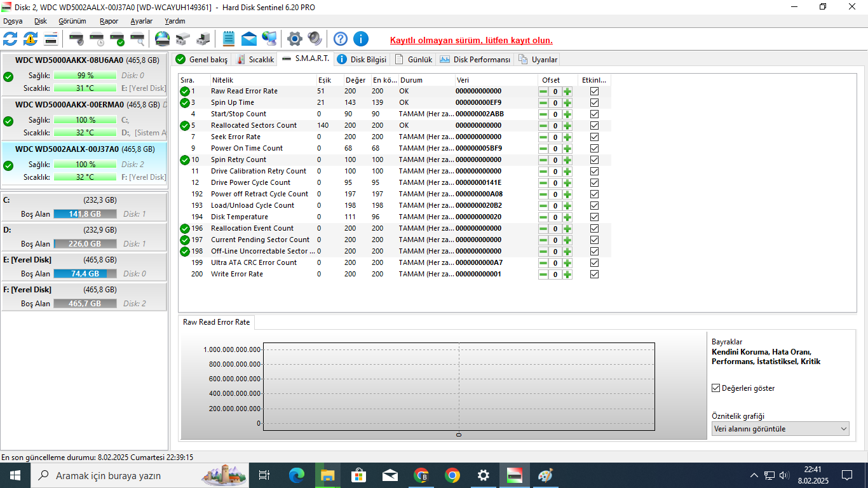Screen dimensions: 868x488
Task: Click the drive with clock icon
Action: pos(97,39)
